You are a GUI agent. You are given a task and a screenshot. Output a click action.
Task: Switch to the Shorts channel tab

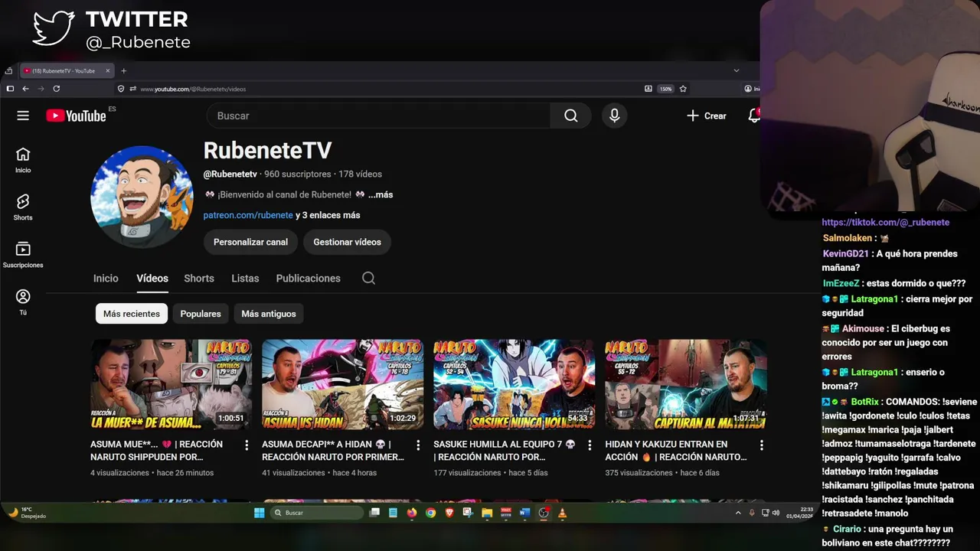click(199, 279)
